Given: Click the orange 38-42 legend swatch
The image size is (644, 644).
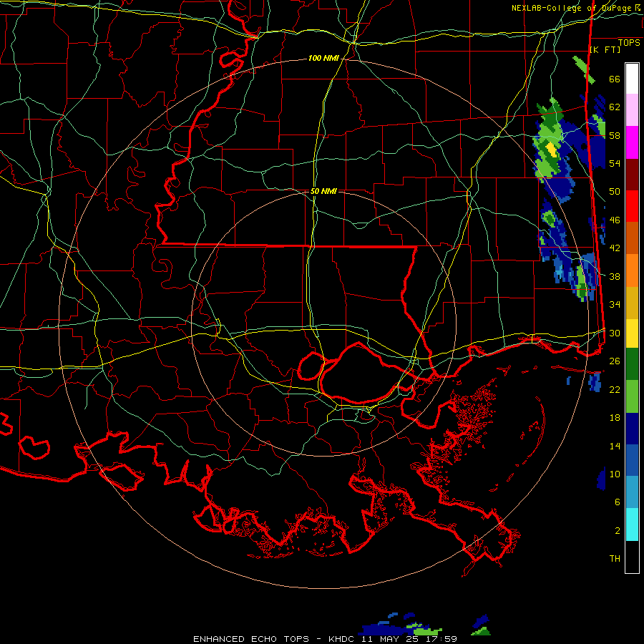Looking at the screenshot, I should pos(632,270).
